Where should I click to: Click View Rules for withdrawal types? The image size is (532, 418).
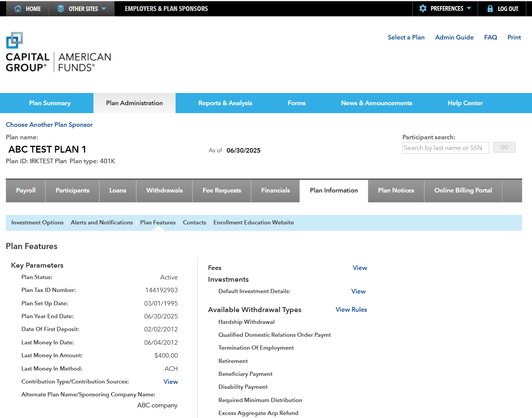click(x=351, y=309)
